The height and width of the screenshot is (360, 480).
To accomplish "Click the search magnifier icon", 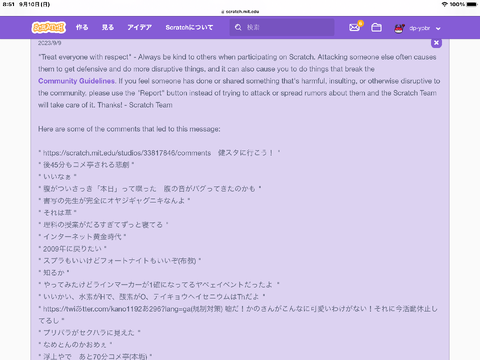I will (238, 27).
